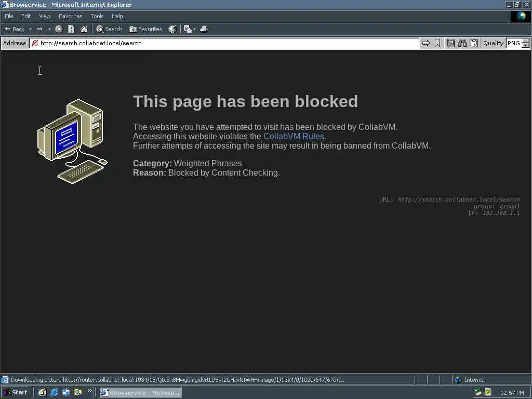Open the Help menu
This screenshot has width=532, height=399.
click(117, 16)
